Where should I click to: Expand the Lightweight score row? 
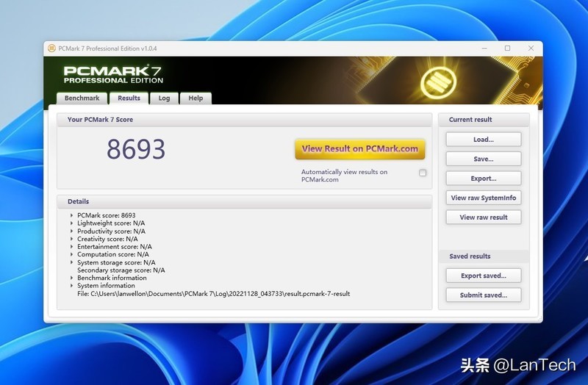(x=71, y=223)
